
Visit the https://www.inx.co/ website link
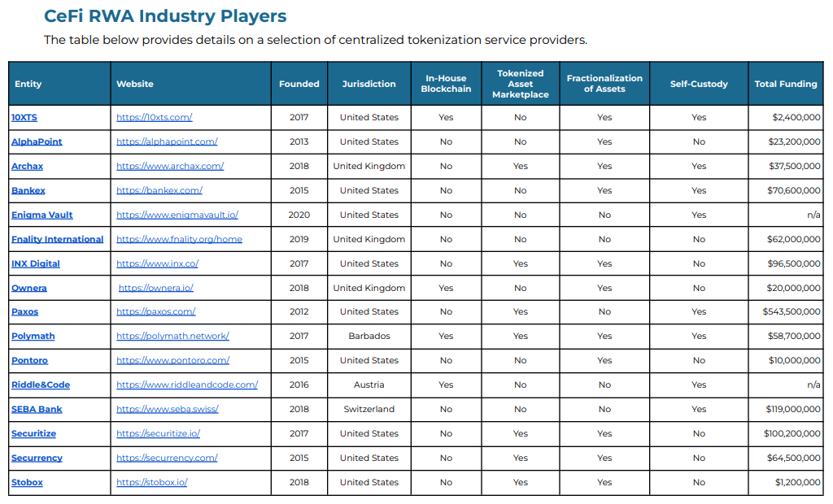pos(157,264)
